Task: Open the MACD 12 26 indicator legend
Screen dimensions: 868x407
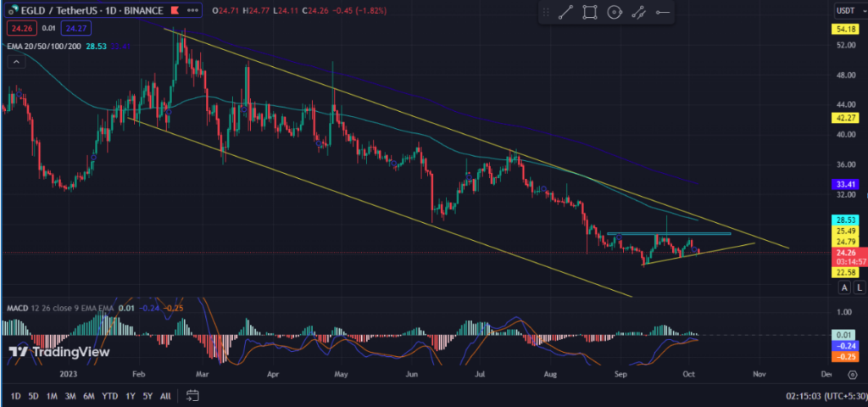Action: 60,308
